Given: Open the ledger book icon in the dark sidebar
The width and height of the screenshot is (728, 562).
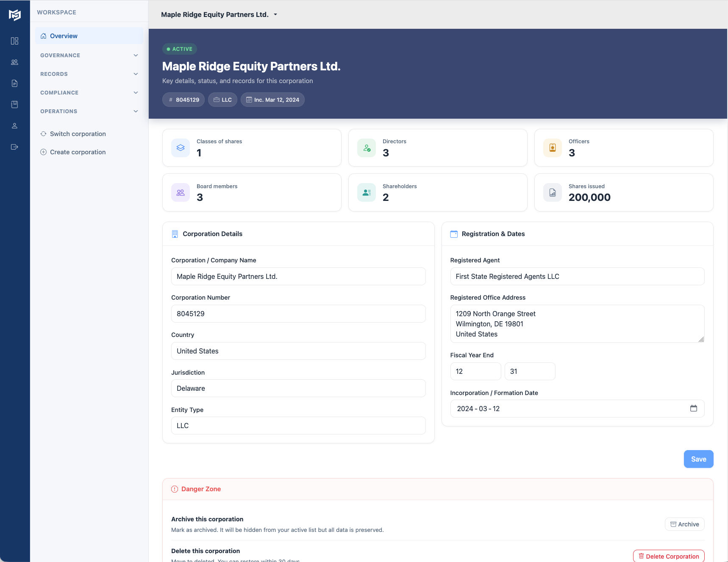Looking at the screenshot, I should 15,104.
